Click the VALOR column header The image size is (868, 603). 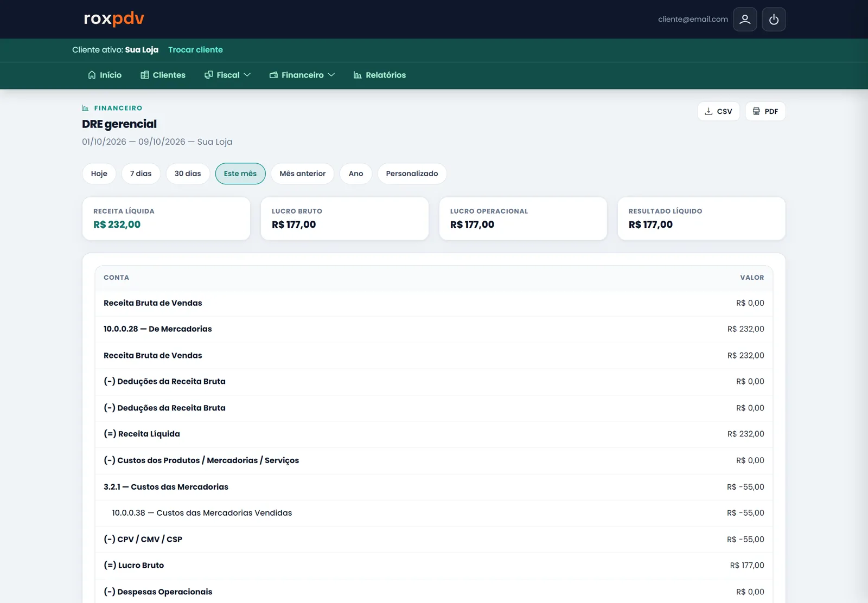(752, 277)
